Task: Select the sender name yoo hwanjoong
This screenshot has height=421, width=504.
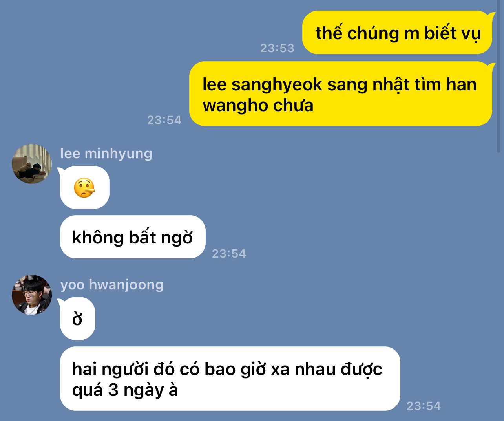Action: [112, 284]
